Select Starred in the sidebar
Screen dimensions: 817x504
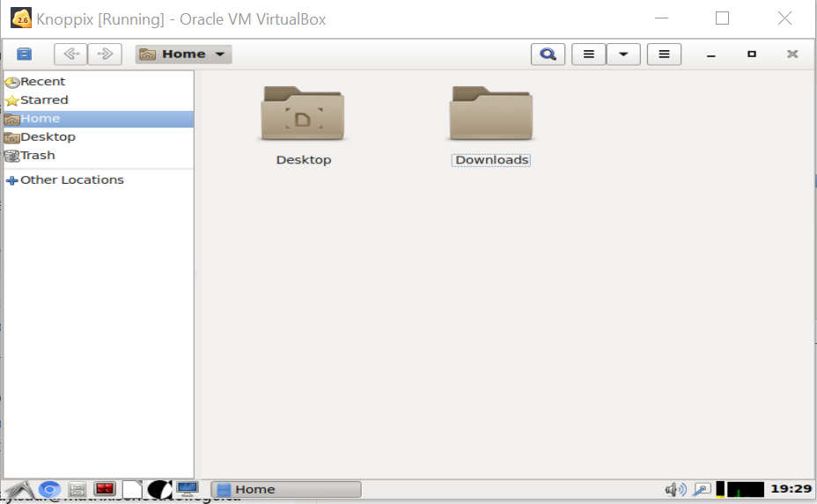(99, 100)
